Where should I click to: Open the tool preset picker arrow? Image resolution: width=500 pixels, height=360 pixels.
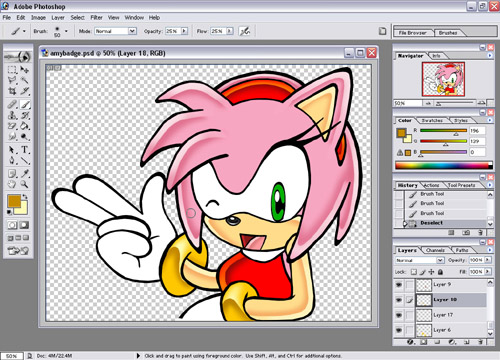24,31
